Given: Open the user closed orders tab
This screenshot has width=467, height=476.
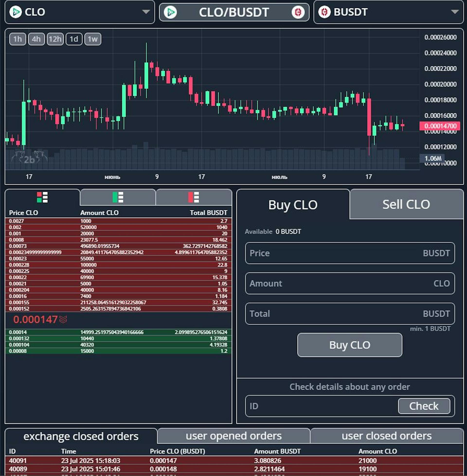Looking at the screenshot, I should point(386,436).
